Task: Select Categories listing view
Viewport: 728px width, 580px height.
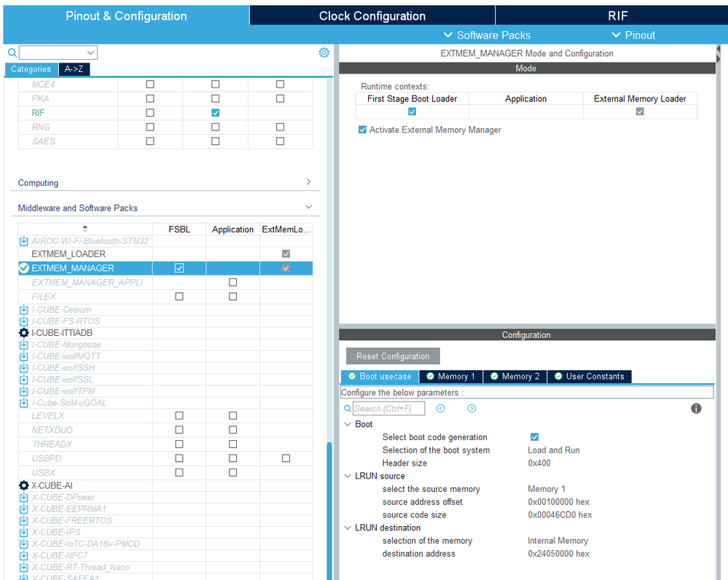Action: click(31, 69)
